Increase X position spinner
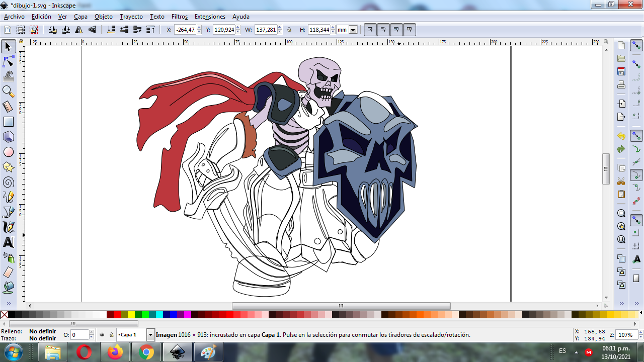 (x=199, y=28)
